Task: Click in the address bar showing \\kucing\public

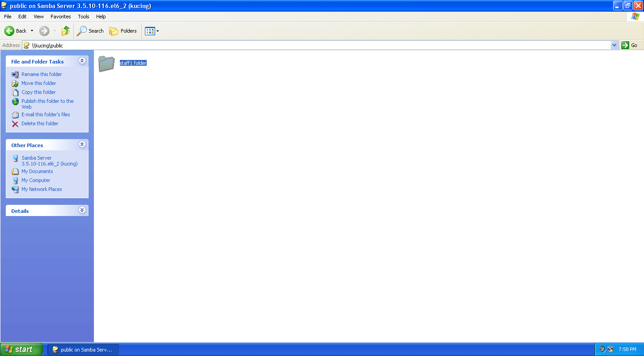Action: click(x=320, y=45)
